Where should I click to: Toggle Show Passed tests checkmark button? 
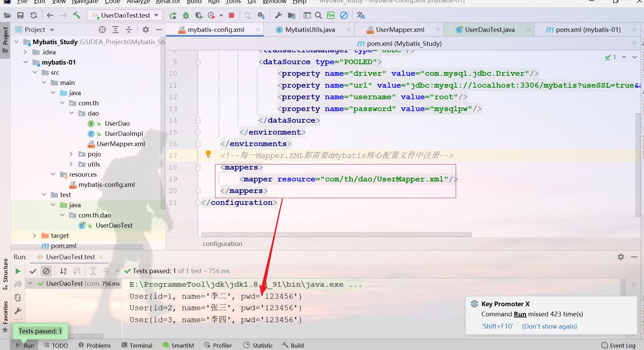click(x=33, y=271)
